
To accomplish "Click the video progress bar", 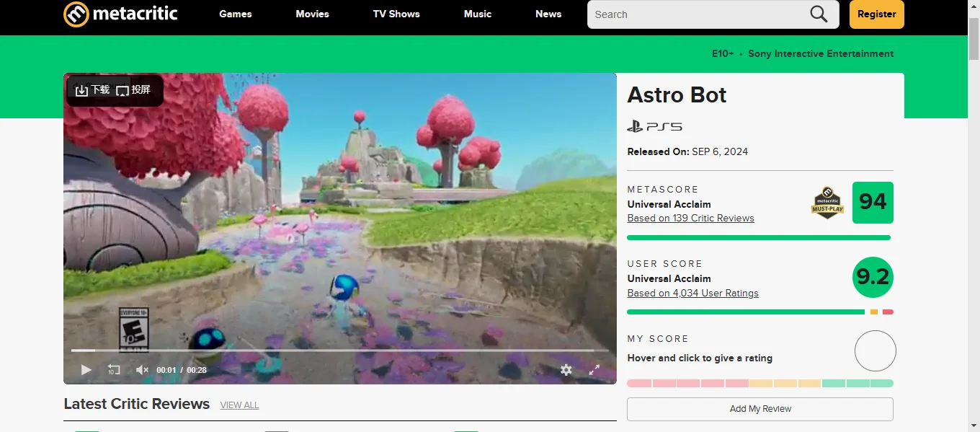I will coord(339,351).
